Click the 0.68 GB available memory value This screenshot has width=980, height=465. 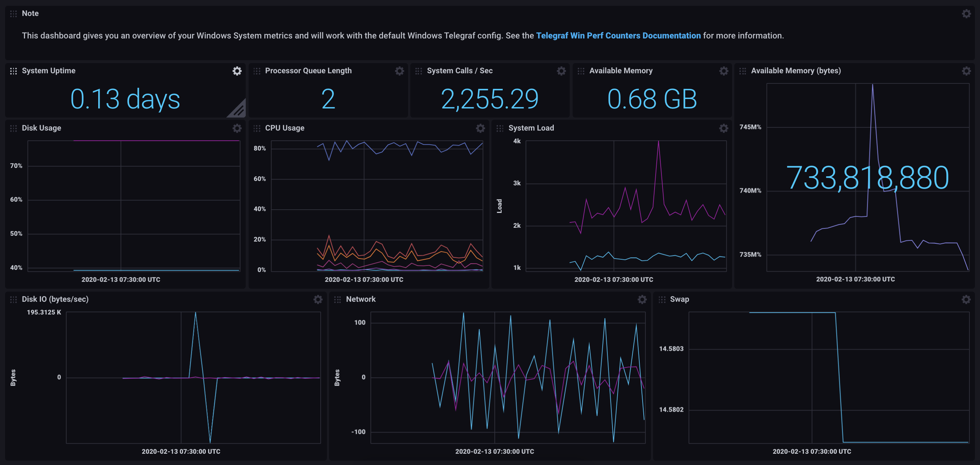652,99
